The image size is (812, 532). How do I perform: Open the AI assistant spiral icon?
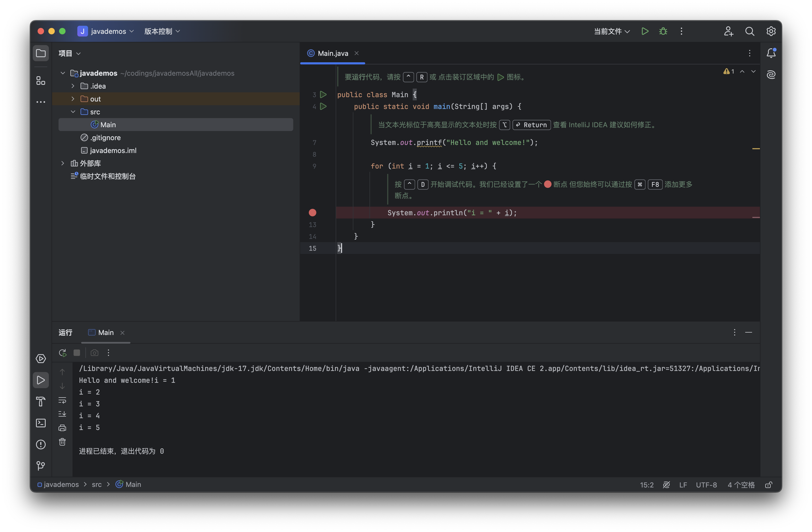[771, 74]
